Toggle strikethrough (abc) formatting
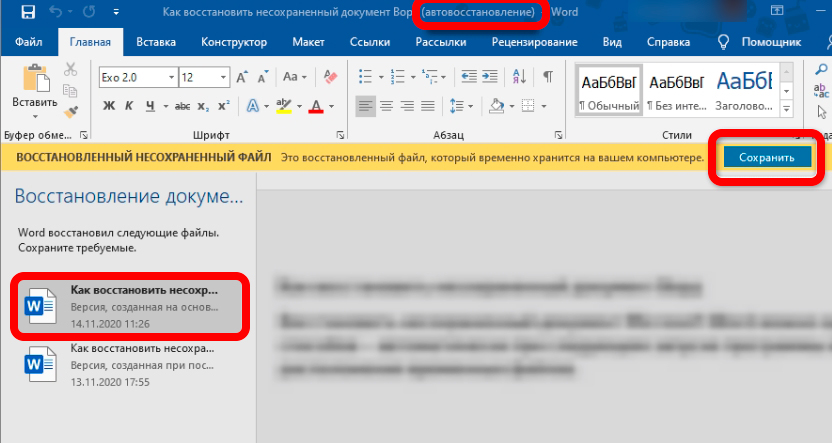Image resolution: width=832 pixels, height=443 pixels. coord(183,106)
